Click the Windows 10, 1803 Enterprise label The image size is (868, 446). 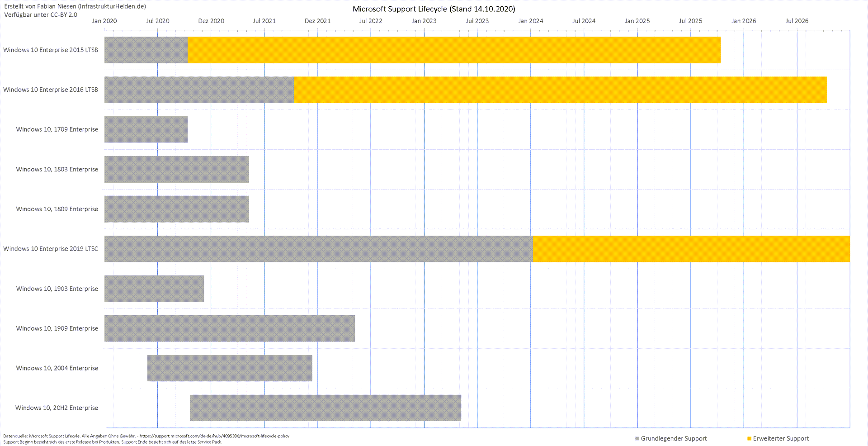[57, 170]
